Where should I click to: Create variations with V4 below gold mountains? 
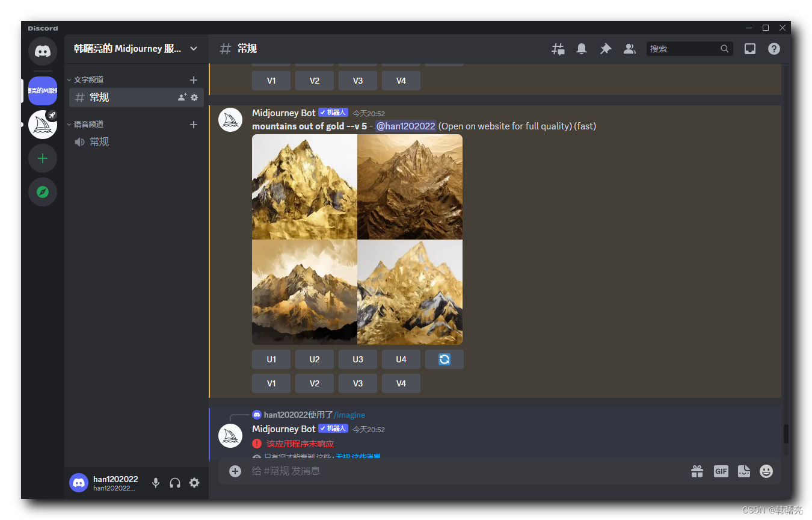pyautogui.click(x=401, y=383)
